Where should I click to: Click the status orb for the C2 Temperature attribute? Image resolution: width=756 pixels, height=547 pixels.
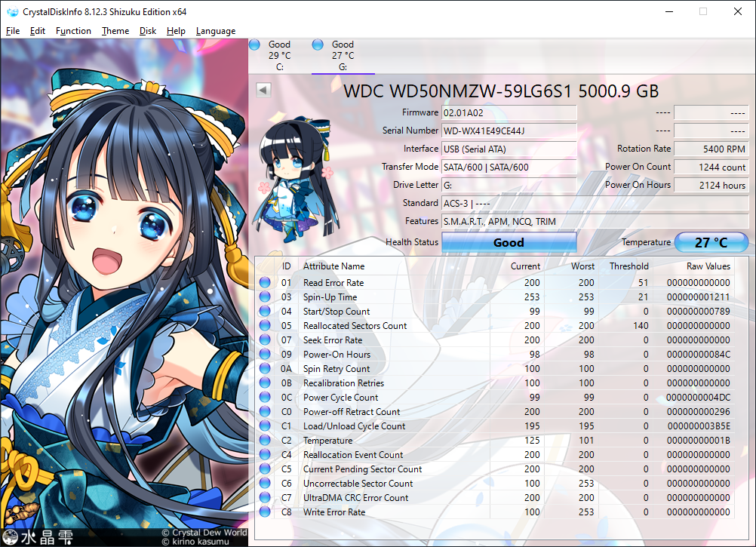tap(265, 440)
